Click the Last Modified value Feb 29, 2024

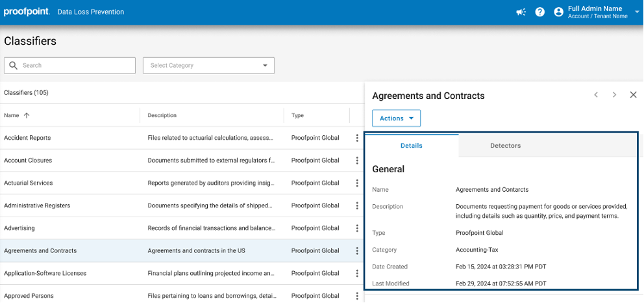[501, 283]
